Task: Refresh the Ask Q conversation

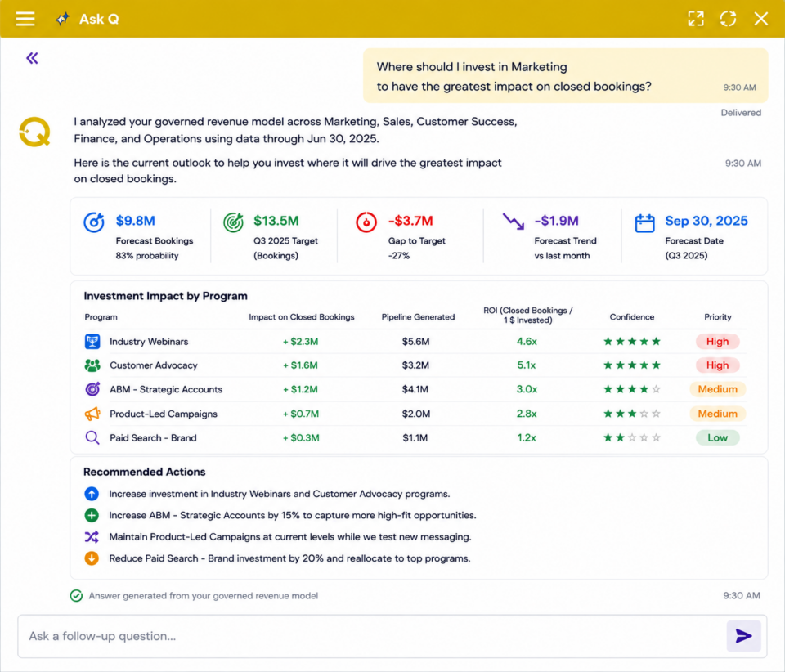Action: click(728, 19)
